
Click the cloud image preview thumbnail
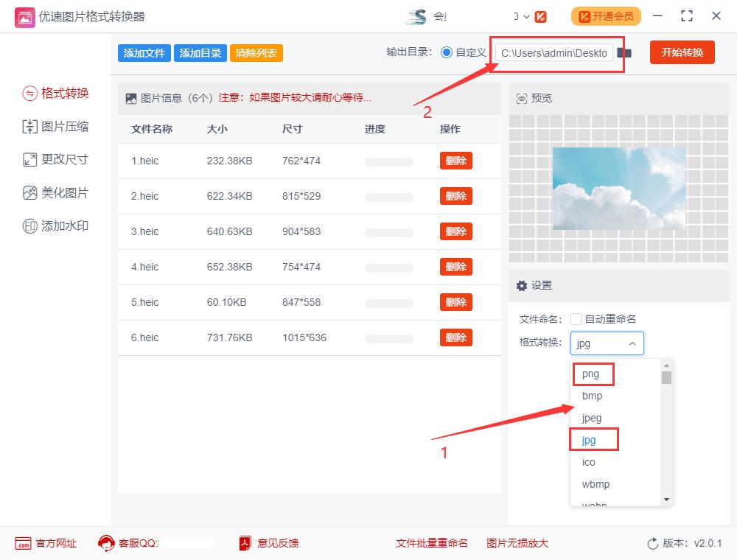(x=618, y=189)
